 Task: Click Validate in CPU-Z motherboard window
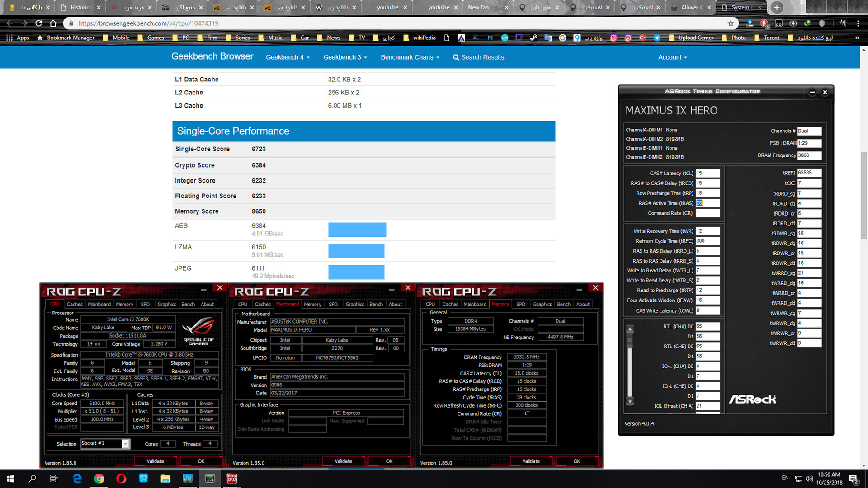(344, 461)
